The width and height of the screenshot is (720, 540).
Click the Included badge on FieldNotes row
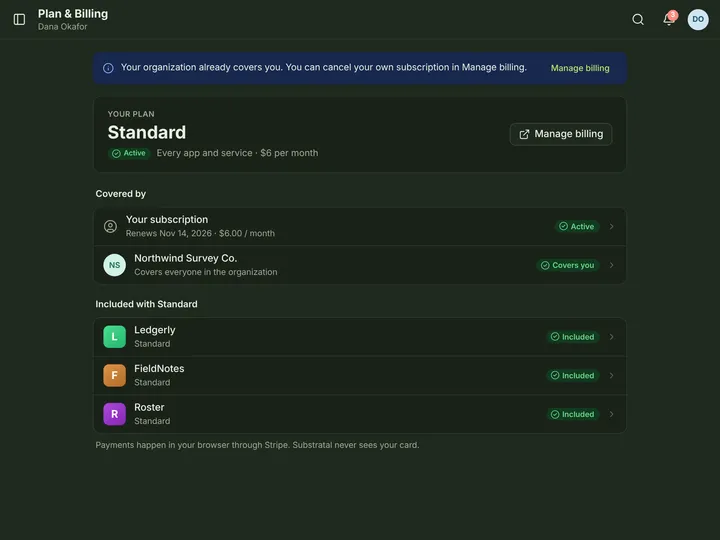coord(573,375)
